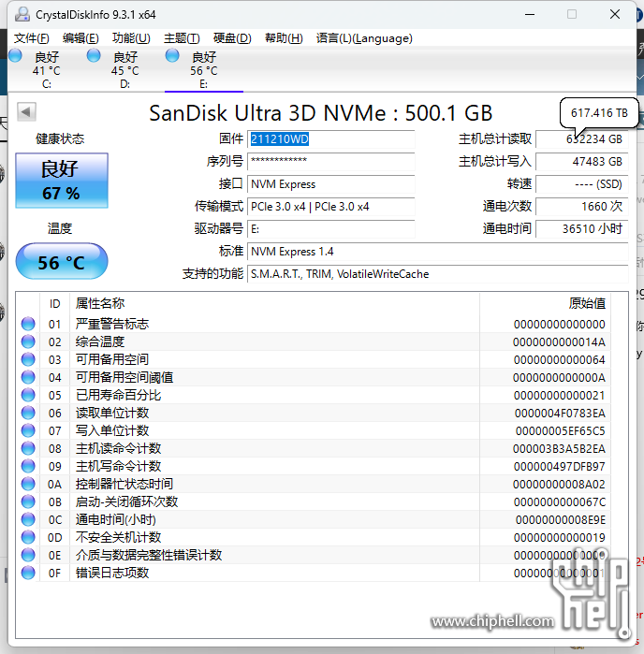This screenshot has height=654, width=644.
Task: Click raw value 0000004F0783EA
Action: point(560,414)
